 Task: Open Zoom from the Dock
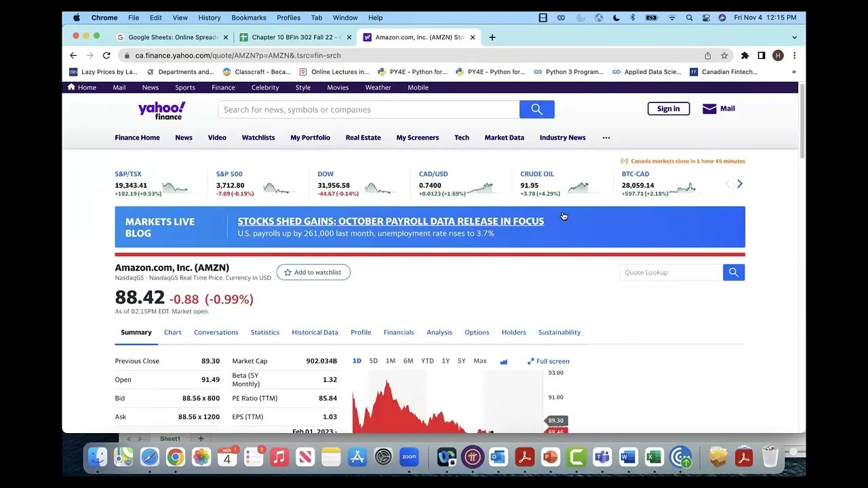[x=409, y=457]
